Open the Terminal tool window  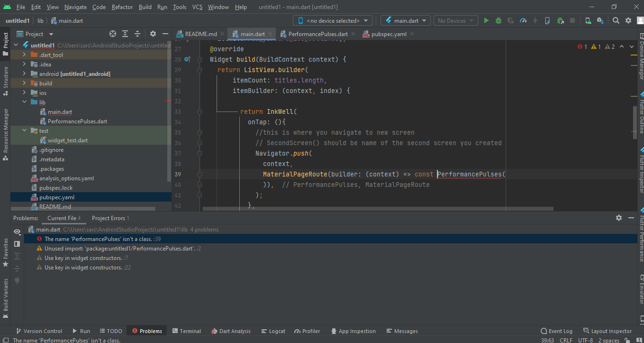coord(187,331)
